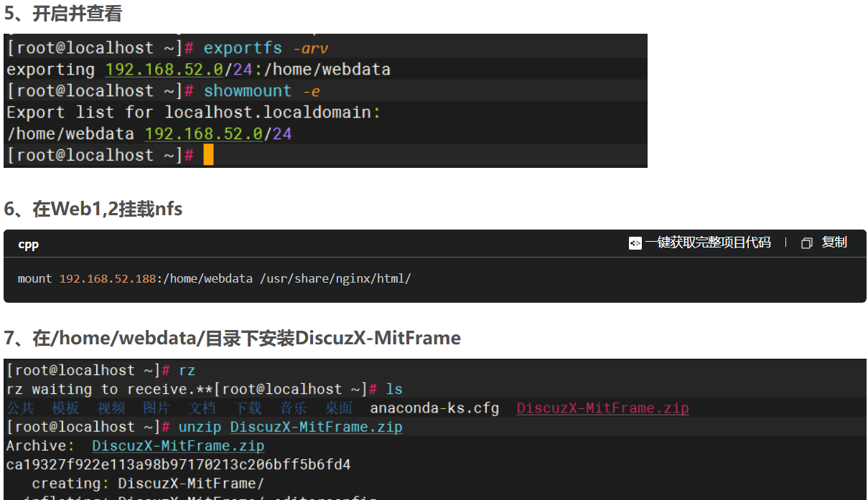The width and height of the screenshot is (868, 500).
Task: Click 公共 folder in ls output
Action: click(20, 408)
